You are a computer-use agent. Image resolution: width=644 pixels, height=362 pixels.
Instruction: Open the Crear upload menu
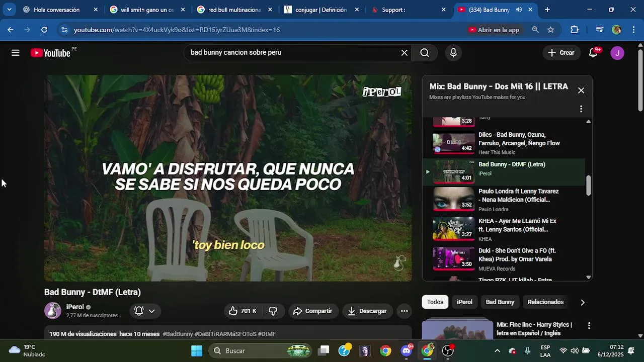point(561,53)
